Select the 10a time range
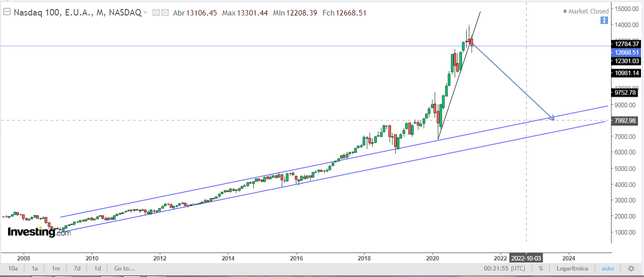This screenshot has width=644, height=277. pyautogui.click(x=13, y=268)
